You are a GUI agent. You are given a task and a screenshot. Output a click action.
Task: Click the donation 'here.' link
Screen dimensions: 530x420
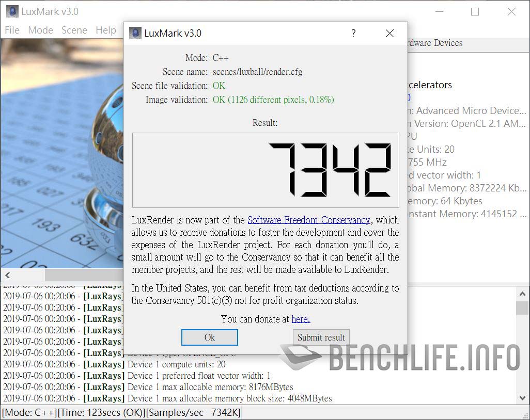(x=301, y=318)
